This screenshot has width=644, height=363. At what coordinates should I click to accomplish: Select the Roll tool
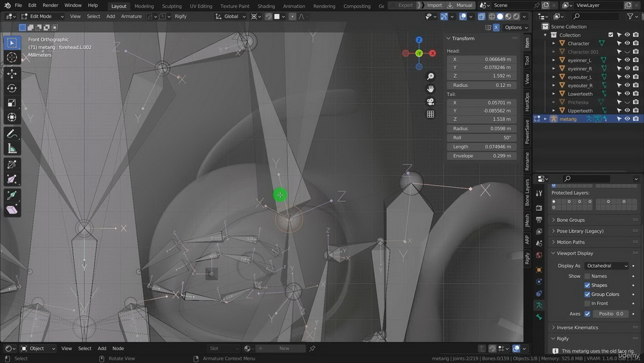pos(12,164)
